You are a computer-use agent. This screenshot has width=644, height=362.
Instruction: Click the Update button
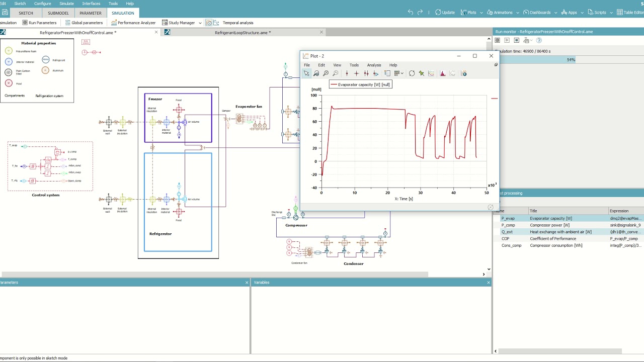coord(445,13)
